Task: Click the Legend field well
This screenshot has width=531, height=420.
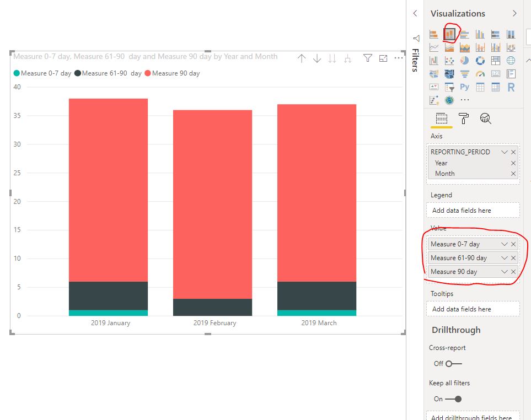Action: point(473,210)
